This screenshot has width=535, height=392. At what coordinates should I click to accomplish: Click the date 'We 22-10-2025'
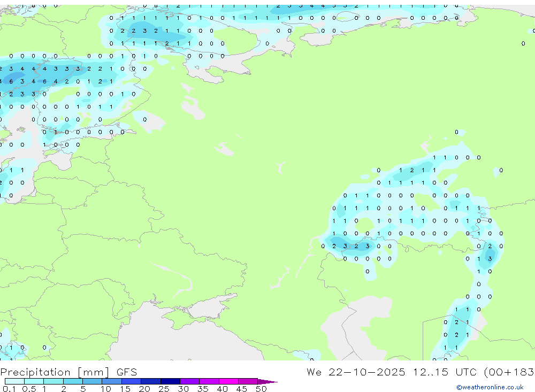356,372
